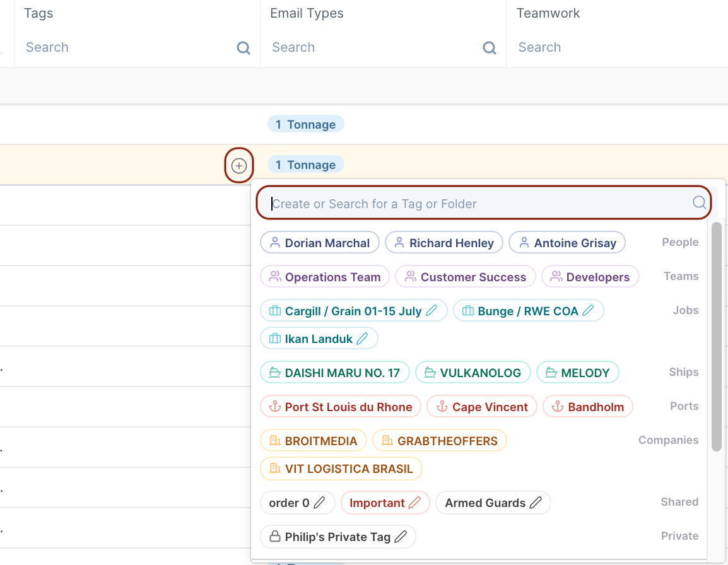Click the Tonnage badge in highlighted row

[x=306, y=165]
